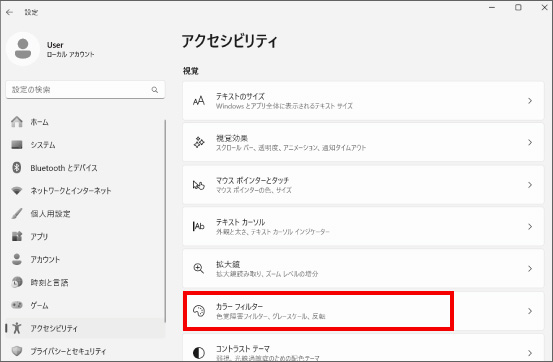Click the Bluetooth icon in sidebar
This screenshot has width=553, height=362.
click(17, 168)
